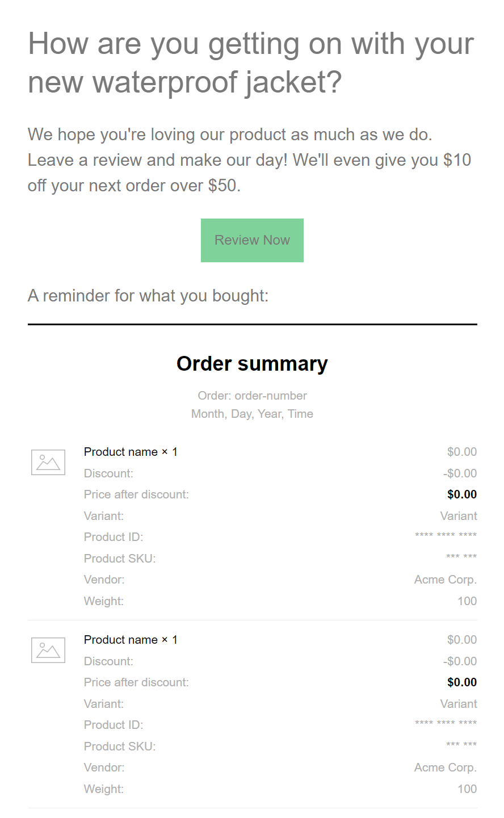This screenshot has width=504, height=818.
Task: Click the "Month, Day, Year, Time" order date
Action: (x=252, y=414)
